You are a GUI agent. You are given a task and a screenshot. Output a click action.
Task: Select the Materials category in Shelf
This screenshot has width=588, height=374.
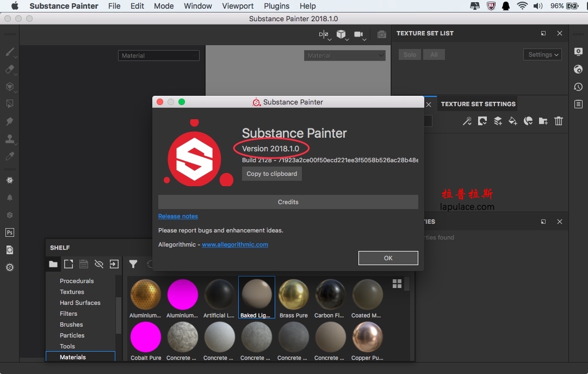pyautogui.click(x=81, y=357)
